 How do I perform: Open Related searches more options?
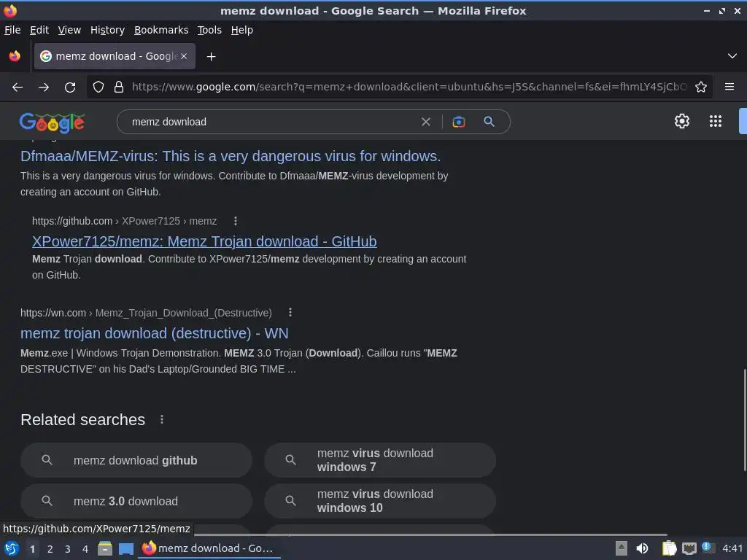(x=162, y=419)
